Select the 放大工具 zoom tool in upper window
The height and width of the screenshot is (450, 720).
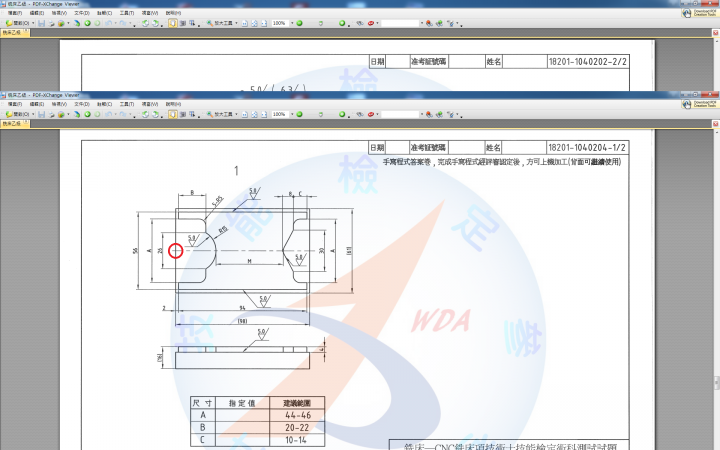(x=219, y=23)
